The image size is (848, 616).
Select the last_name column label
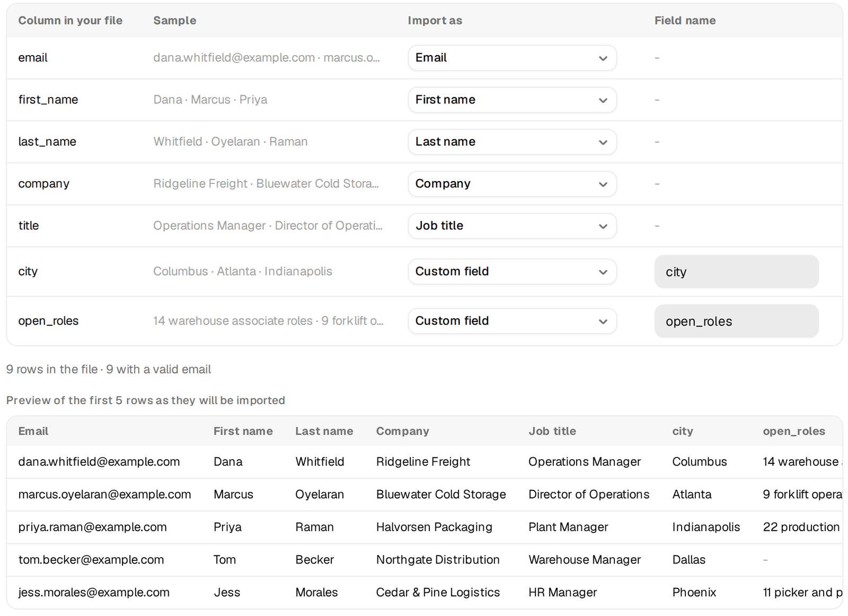pos(47,141)
